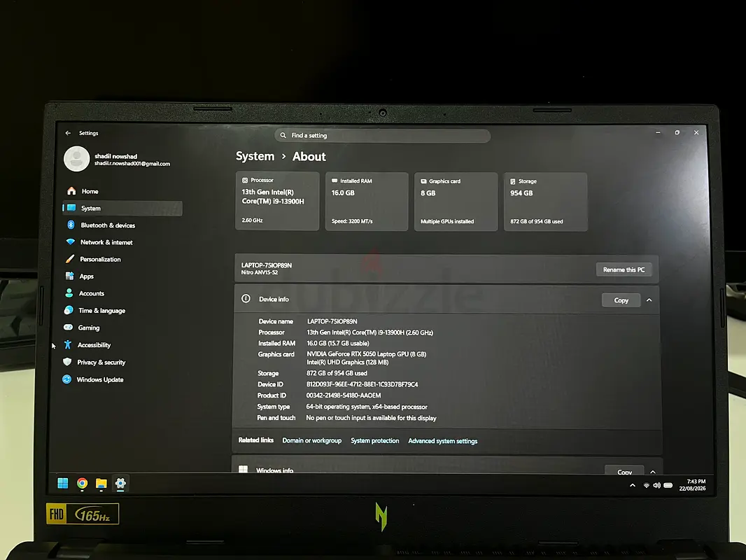Screen dimensions: 746x560
Task: Click the battery tray icon
Action: pos(668,486)
